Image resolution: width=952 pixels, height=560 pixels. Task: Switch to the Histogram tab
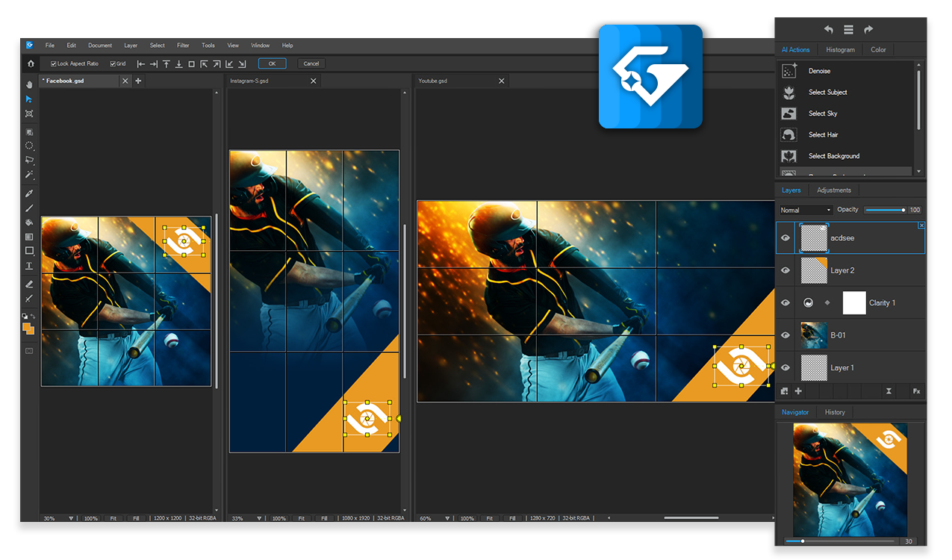(x=840, y=50)
